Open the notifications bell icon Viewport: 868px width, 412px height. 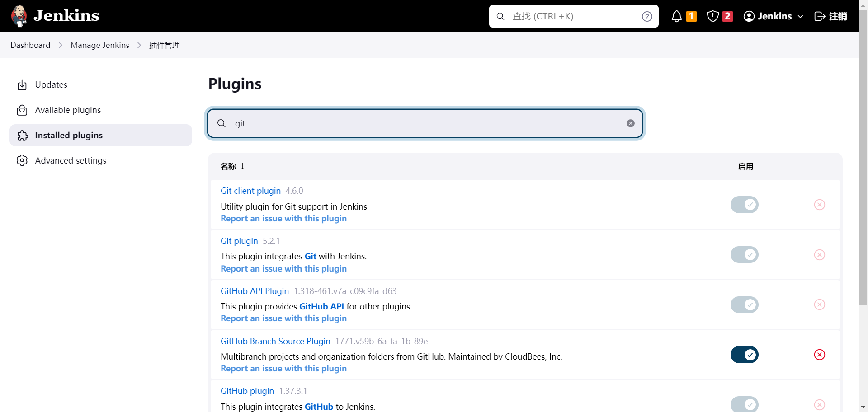coord(676,16)
